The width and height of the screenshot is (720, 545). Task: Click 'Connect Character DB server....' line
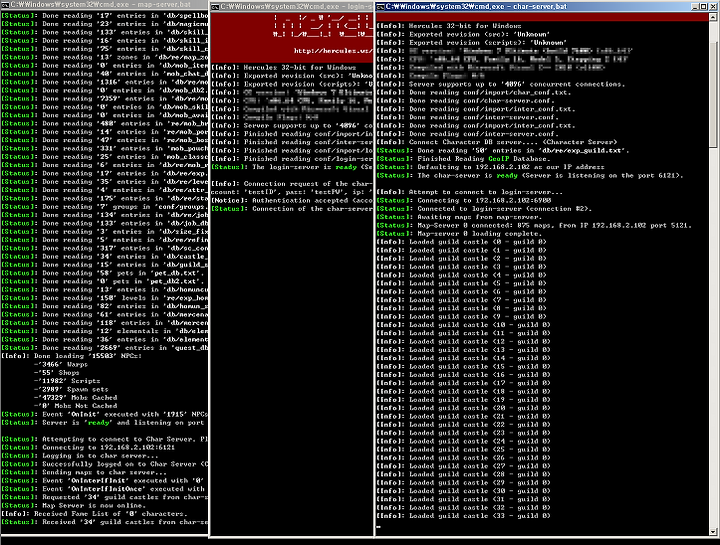[x=497, y=142]
